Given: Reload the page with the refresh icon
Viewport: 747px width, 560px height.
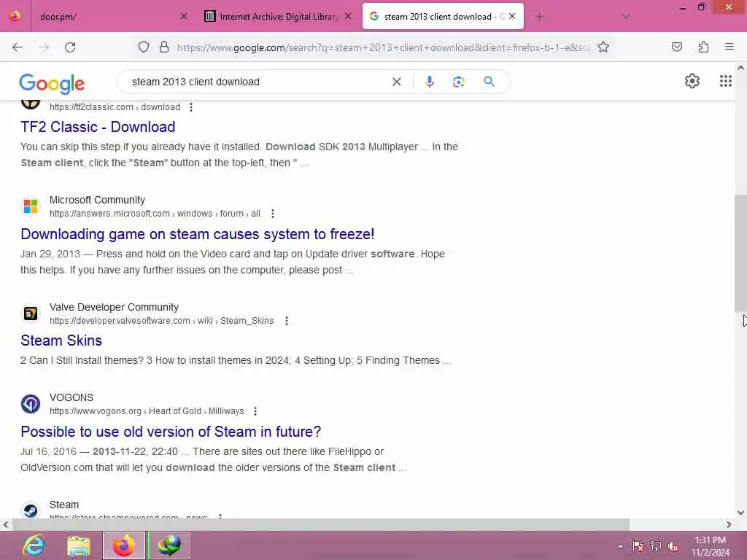Looking at the screenshot, I should tap(70, 47).
